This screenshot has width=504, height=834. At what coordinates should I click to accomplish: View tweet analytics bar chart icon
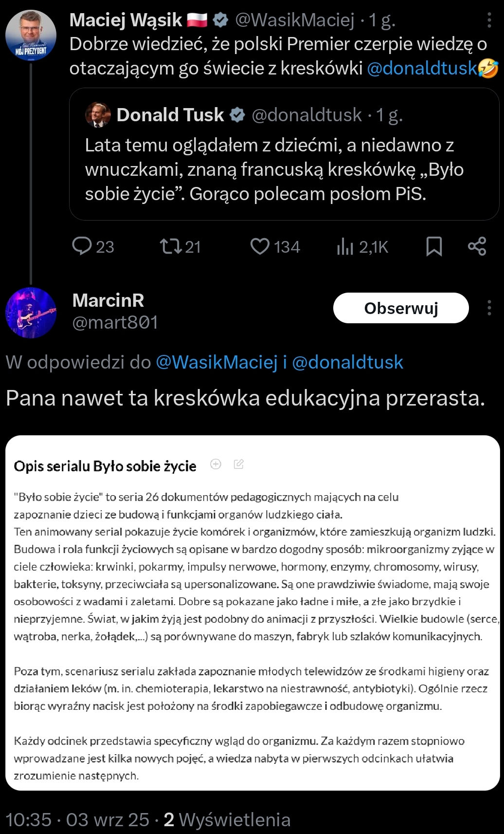pos(345,247)
